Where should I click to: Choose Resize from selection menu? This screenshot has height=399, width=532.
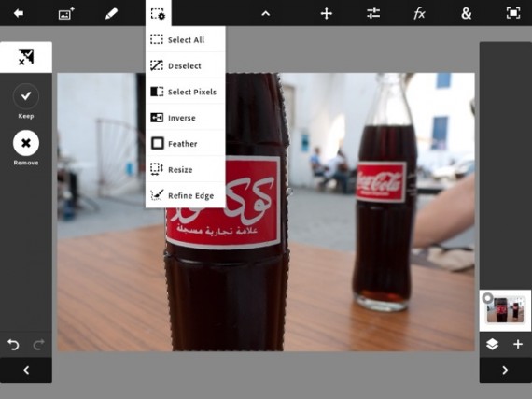[186, 169]
